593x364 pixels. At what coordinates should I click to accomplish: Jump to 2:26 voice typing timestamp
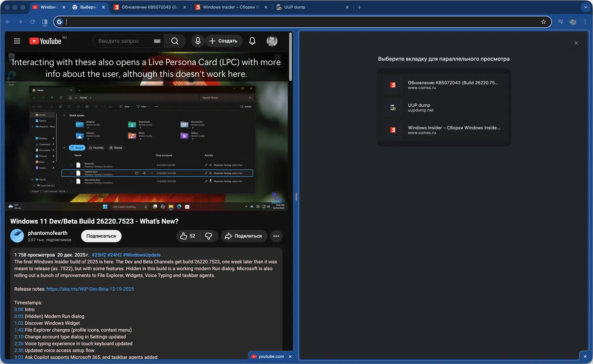[x=19, y=343]
